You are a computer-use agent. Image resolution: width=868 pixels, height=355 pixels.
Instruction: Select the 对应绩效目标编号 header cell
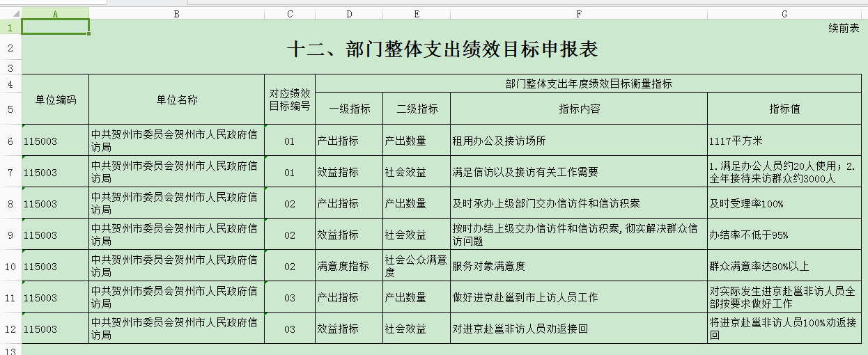[x=290, y=100]
